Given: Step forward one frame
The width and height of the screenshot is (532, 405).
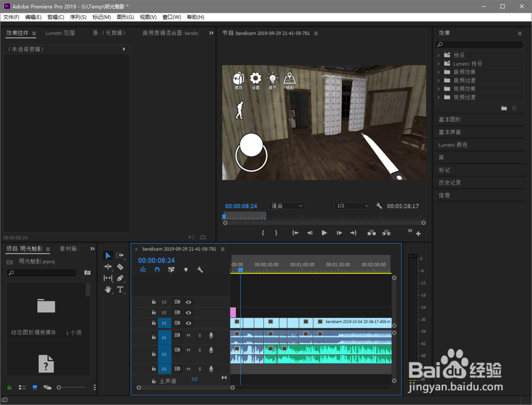Looking at the screenshot, I should (x=339, y=233).
